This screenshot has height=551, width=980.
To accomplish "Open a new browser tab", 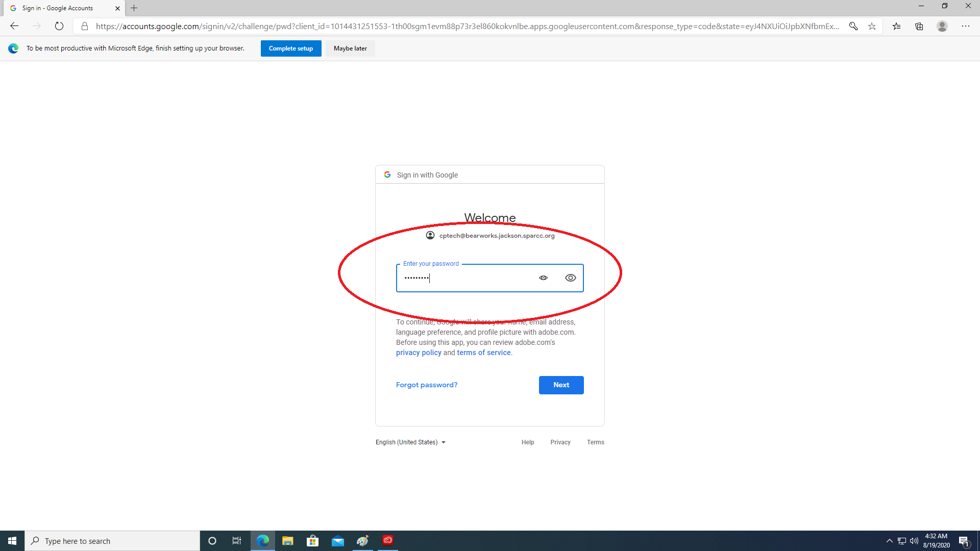I will (134, 8).
